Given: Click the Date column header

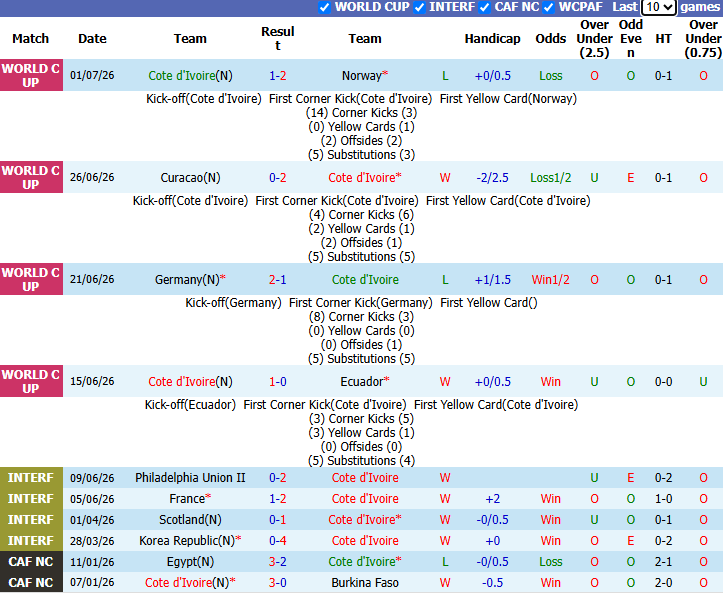Looking at the screenshot, I should pyautogui.click(x=92, y=38).
